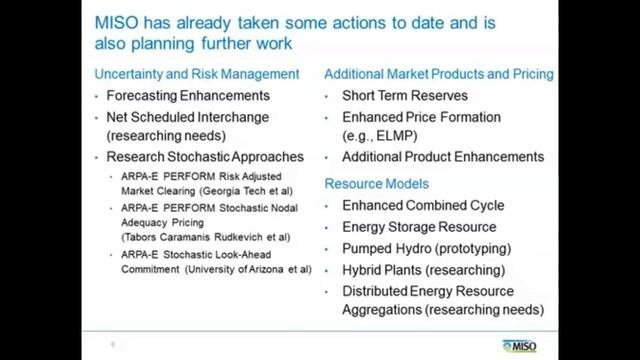Click 'Research Stochastic Approaches' bullet text
Viewport: 640px width, 360px height.
tap(205, 157)
